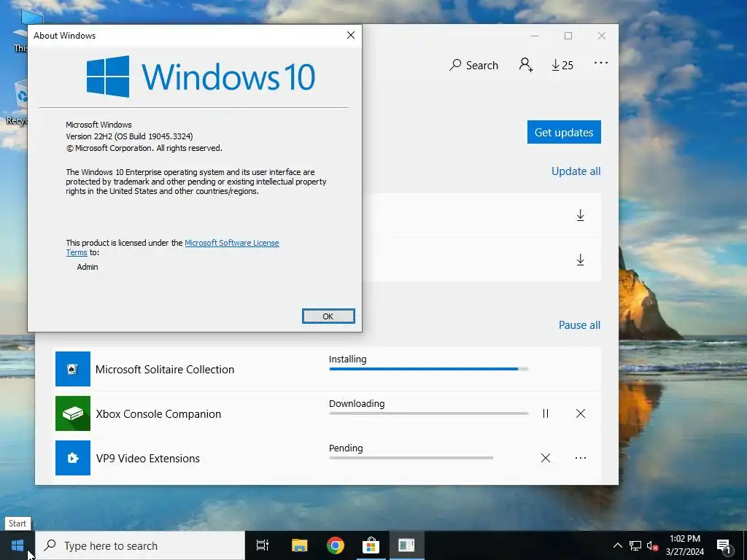747x560 pixels.
Task: Cancel VP9 Video Extensions pending download
Action: [546, 458]
